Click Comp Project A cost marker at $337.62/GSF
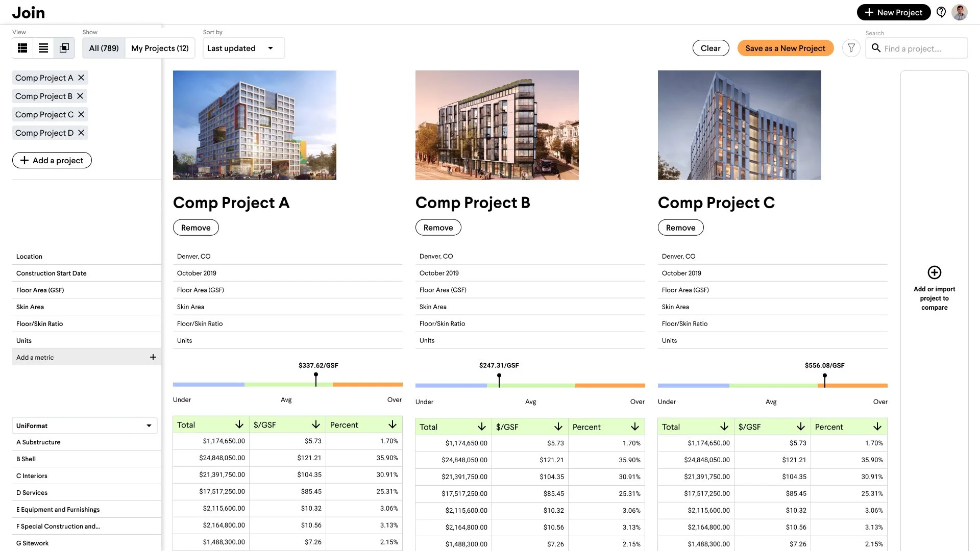Viewport: 980px width, 551px height. (x=316, y=380)
